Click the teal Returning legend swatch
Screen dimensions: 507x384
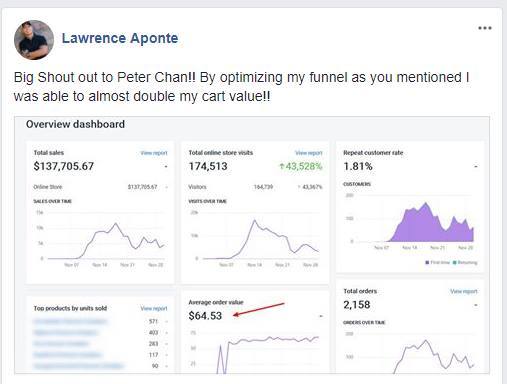tap(454, 263)
